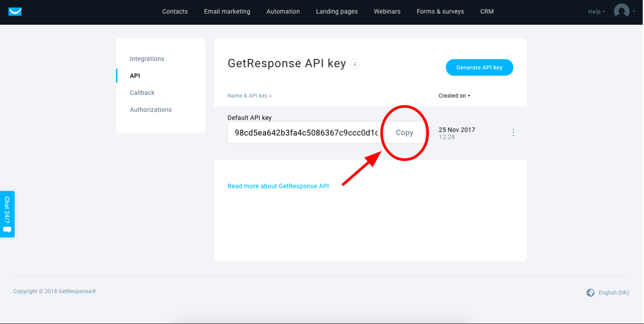Open the Contacts menu
The height and width of the screenshot is (324, 644).
(x=175, y=12)
